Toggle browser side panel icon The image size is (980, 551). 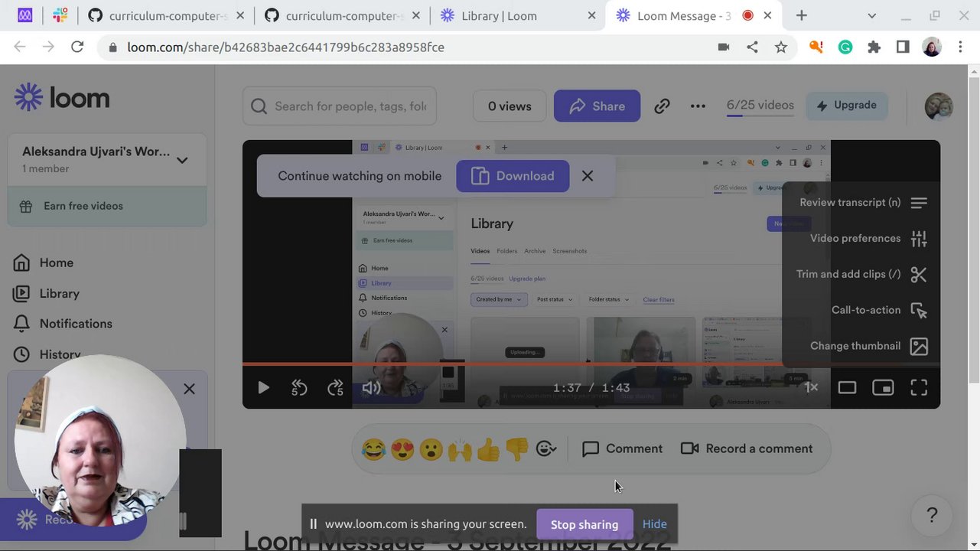(x=903, y=47)
